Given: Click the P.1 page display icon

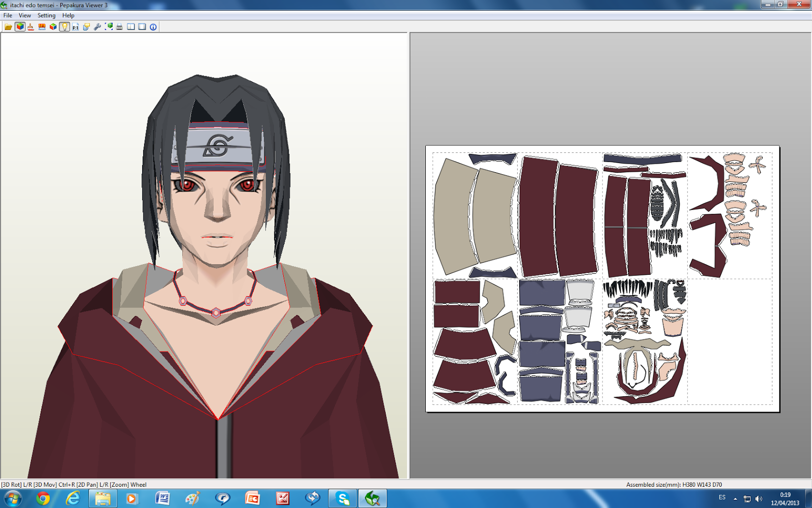Looking at the screenshot, I should pos(76,27).
